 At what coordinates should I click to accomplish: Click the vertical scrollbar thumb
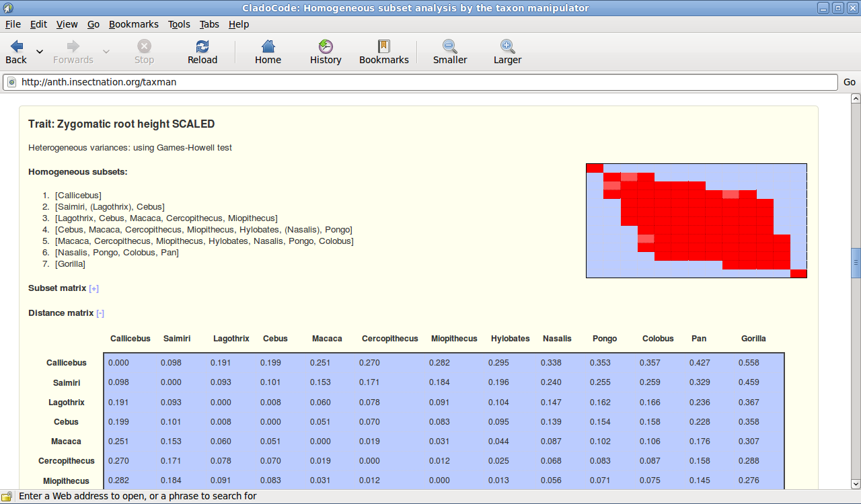856,263
